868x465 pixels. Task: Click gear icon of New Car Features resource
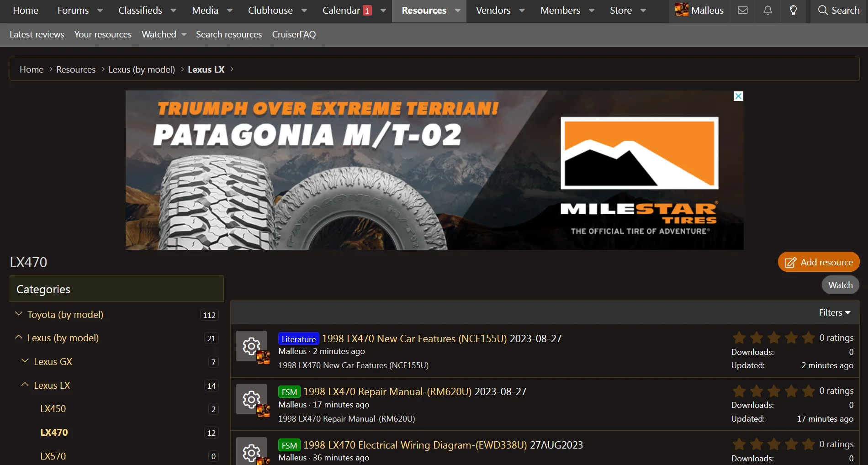tap(251, 346)
